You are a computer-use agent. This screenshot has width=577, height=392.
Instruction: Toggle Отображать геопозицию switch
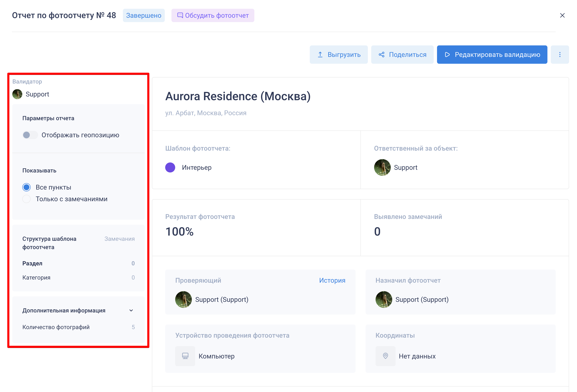[30, 135]
